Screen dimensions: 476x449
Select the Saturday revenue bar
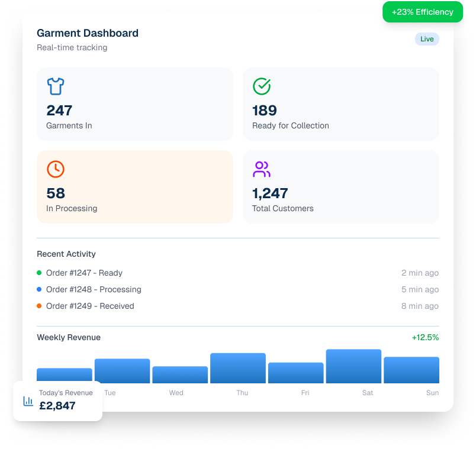tap(353, 366)
